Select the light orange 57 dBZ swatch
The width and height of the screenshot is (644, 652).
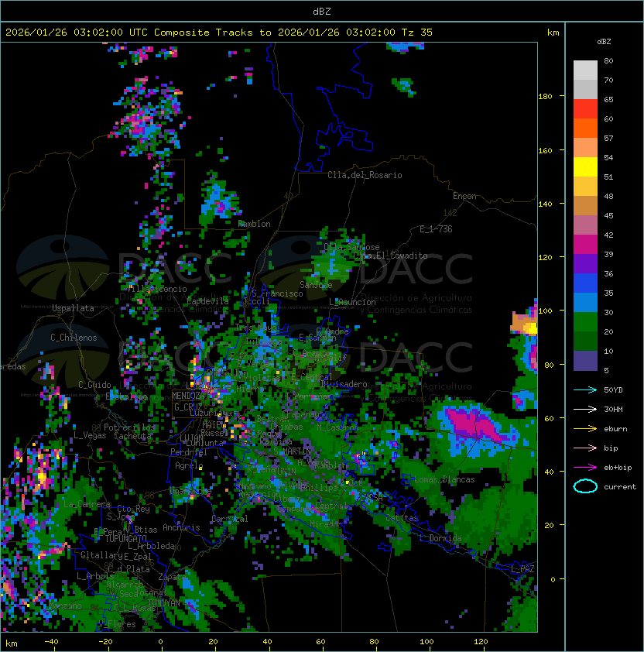[585, 148]
